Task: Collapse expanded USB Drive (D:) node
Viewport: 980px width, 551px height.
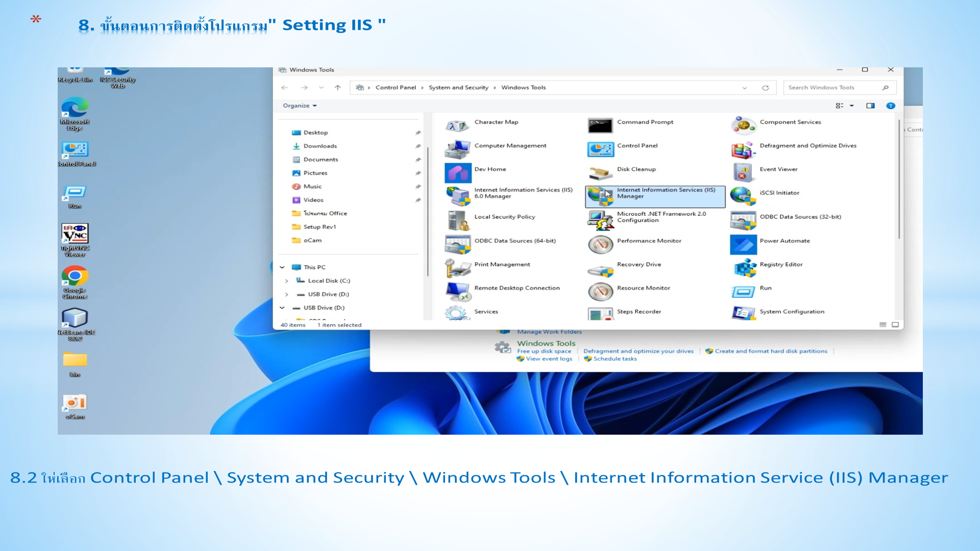Action: 282,308
